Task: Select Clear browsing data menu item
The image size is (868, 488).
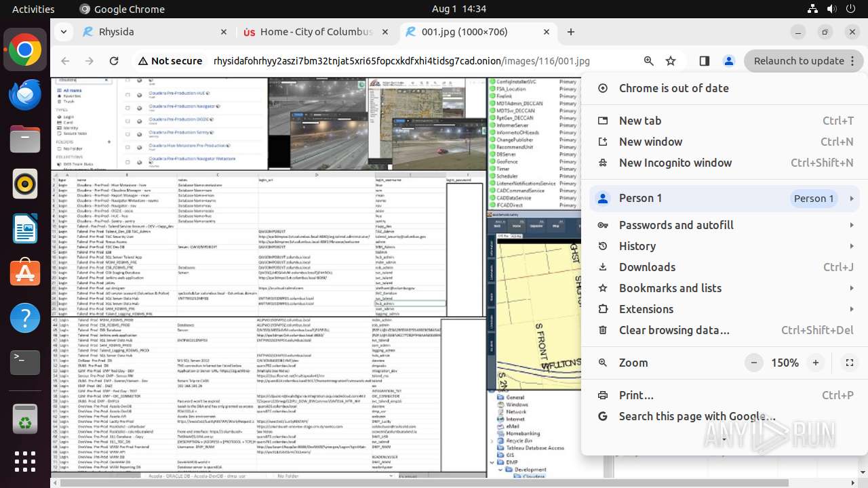Action: pos(724,330)
